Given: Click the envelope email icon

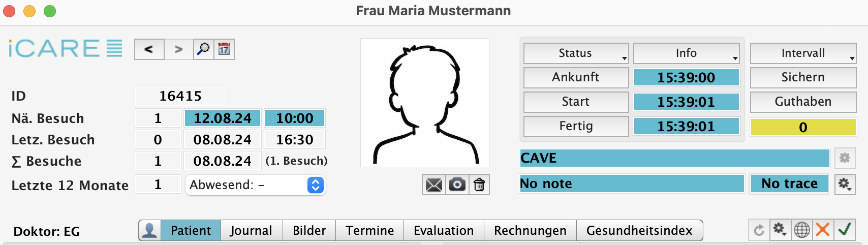Looking at the screenshot, I should [433, 185].
